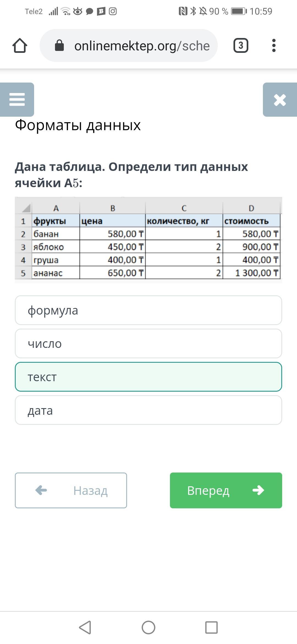Tap the Instagram notification icon in status bar

tap(113, 11)
